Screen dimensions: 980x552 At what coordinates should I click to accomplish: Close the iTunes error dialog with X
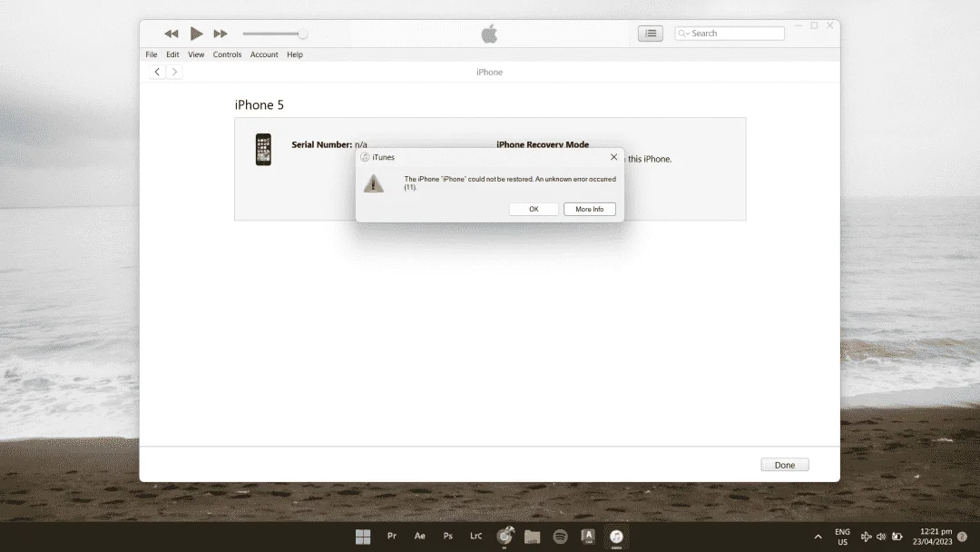pyautogui.click(x=613, y=157)
